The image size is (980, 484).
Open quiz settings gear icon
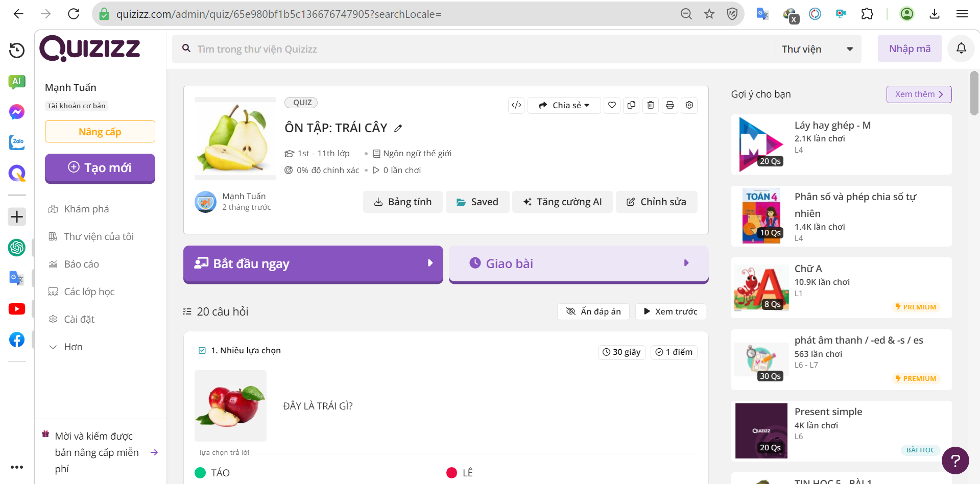[689, 105]
